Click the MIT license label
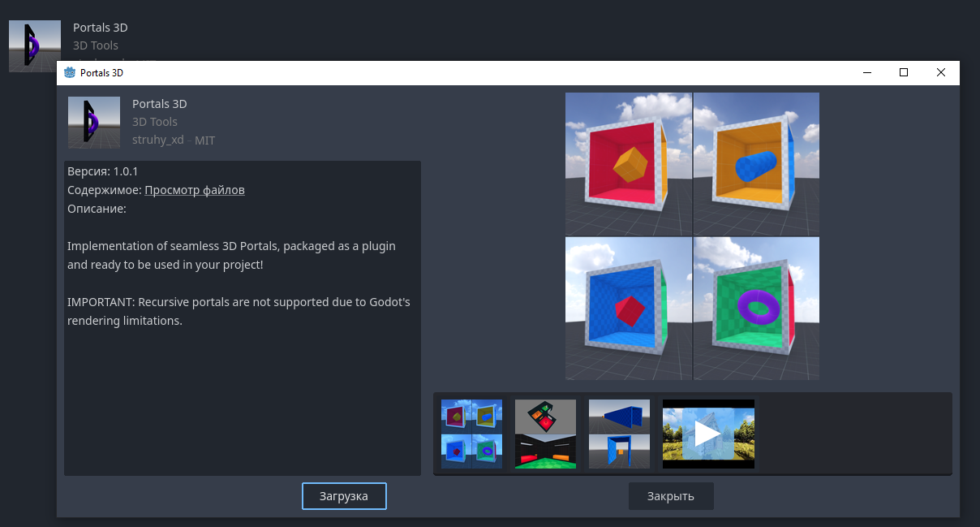The image size is (980, 527). point(205,140)
